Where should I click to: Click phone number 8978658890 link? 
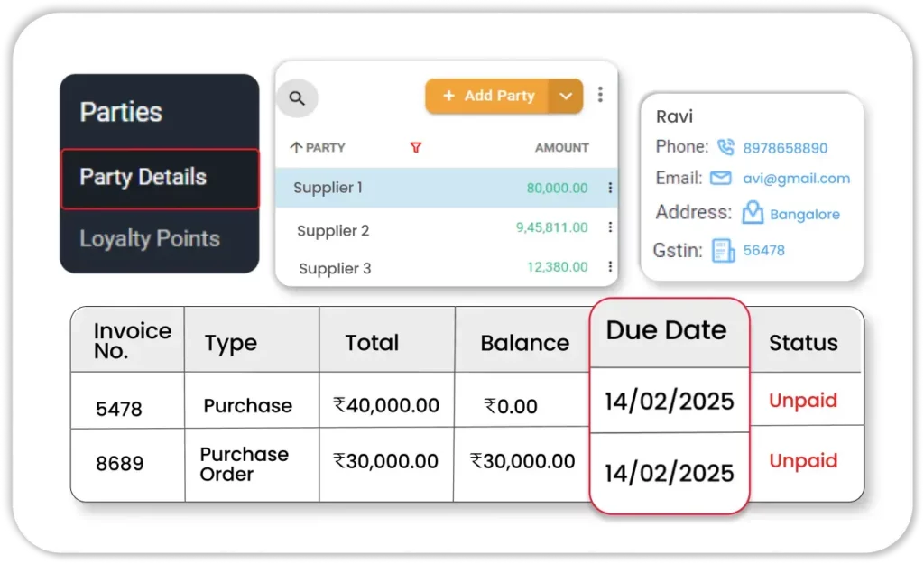pos(784,148)
